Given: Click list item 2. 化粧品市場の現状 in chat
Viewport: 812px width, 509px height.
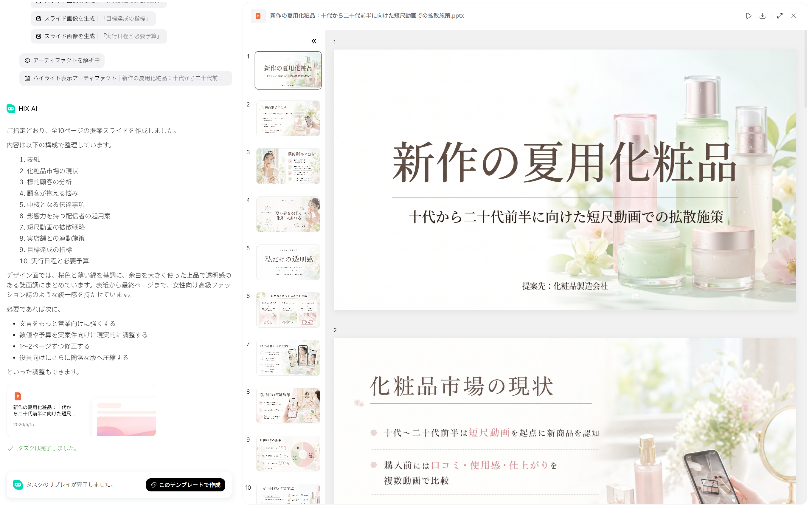Looking at the screenshot, I should coord(49,171).
